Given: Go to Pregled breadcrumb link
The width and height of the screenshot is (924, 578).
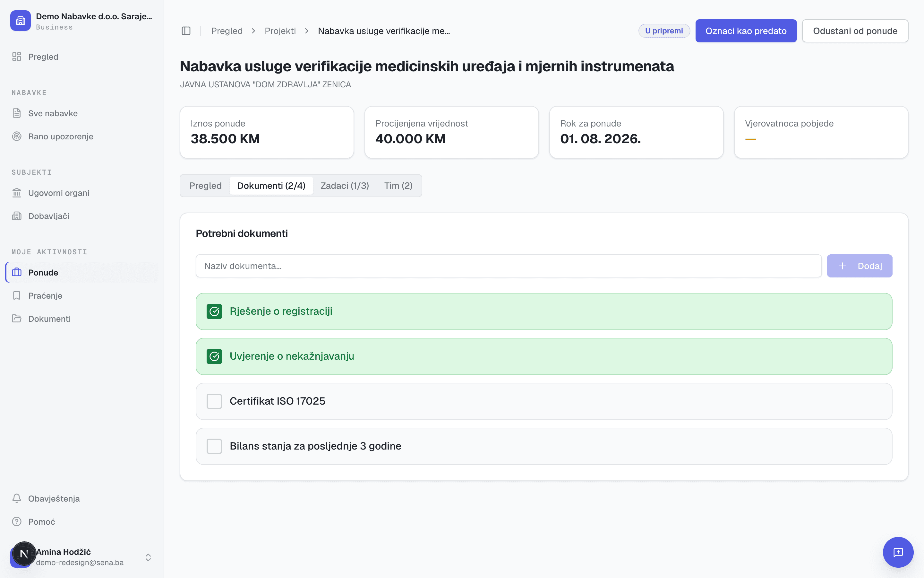Looking at the screenshot, I should [x=227, y=31].
